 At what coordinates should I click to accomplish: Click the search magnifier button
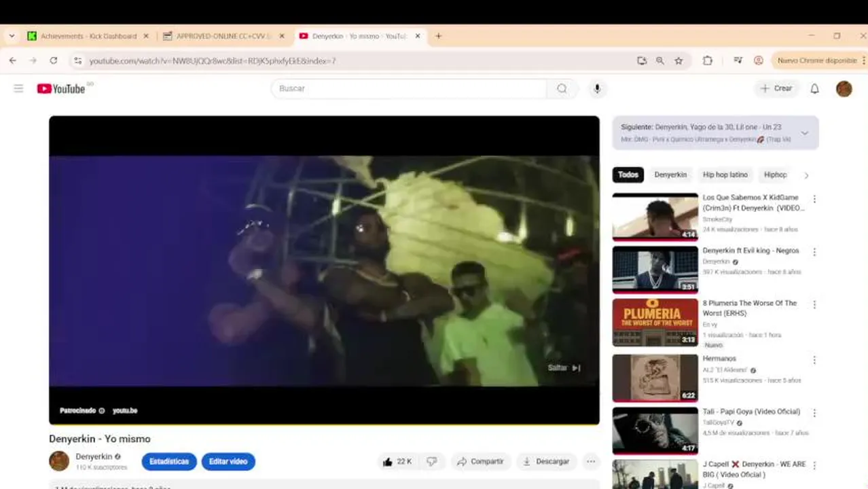click(x=562, y=88)
